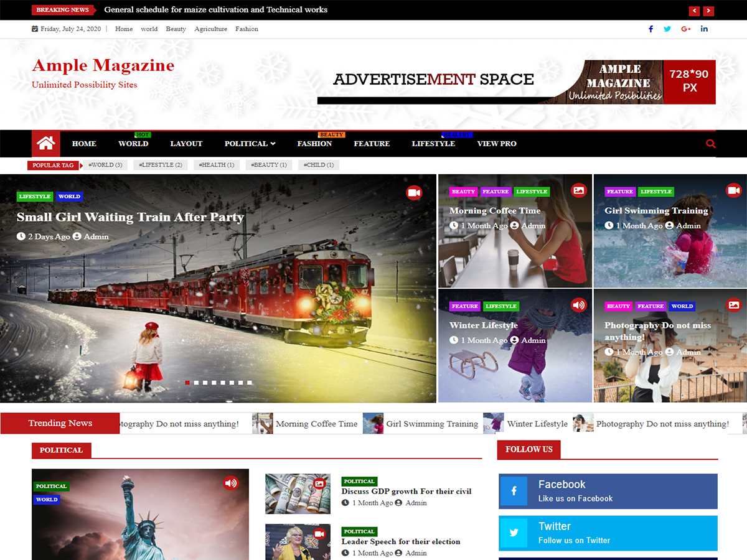Click the speaker icon on Winter Lifestyle post

(x=578, y=305)
